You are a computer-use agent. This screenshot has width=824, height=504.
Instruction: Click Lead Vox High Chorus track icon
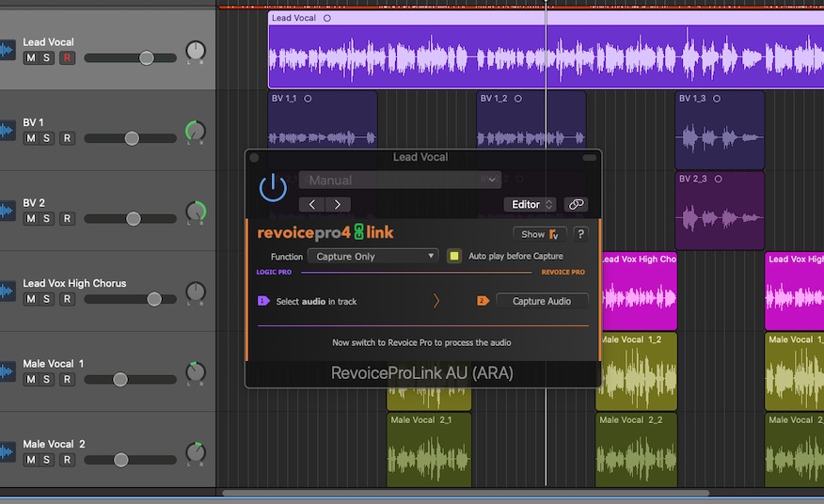8,291
